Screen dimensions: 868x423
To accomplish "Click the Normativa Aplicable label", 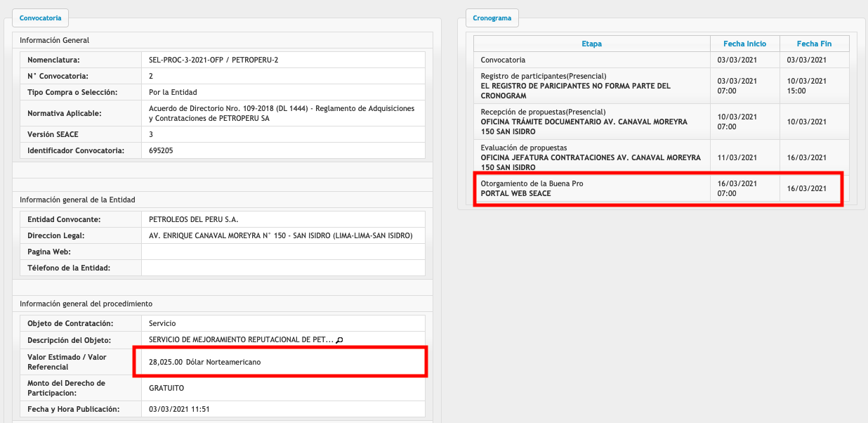I will pyautogui.click(x=65, y=113).
